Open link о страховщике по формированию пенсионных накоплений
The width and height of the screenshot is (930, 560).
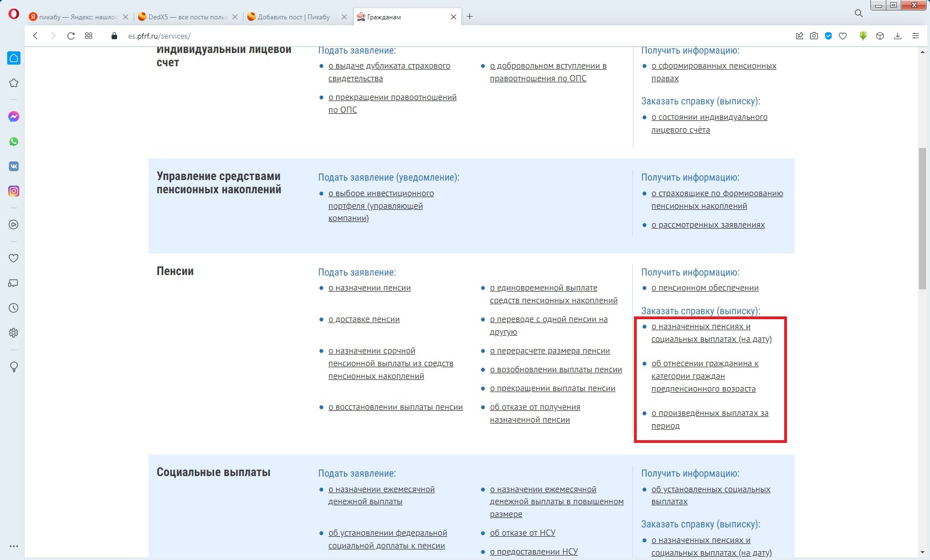717,199
